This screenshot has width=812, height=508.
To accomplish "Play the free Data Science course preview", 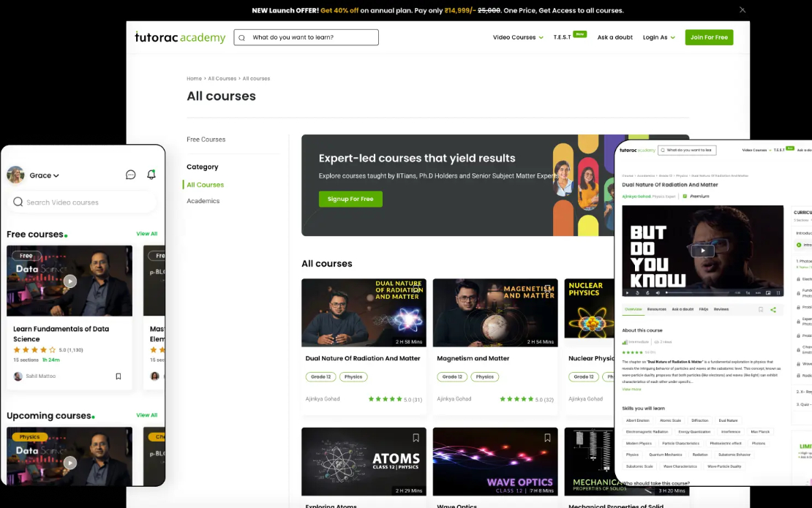I will [70, 281].
